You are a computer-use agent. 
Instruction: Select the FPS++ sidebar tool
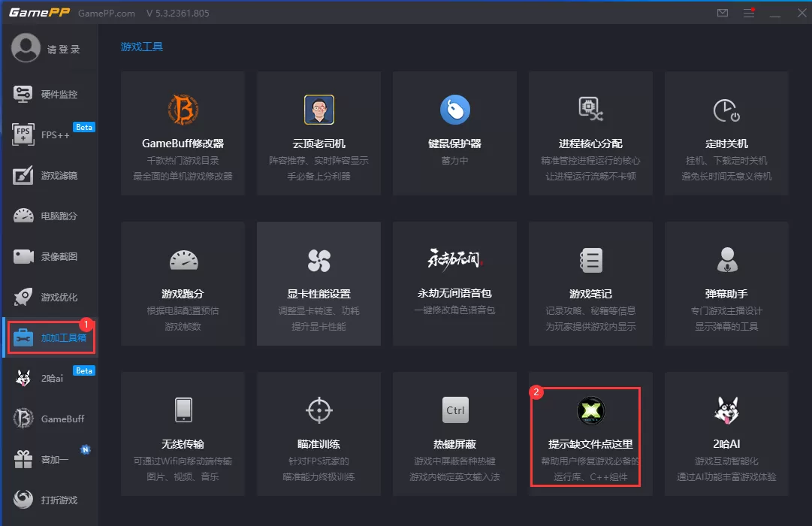point(50,135)
